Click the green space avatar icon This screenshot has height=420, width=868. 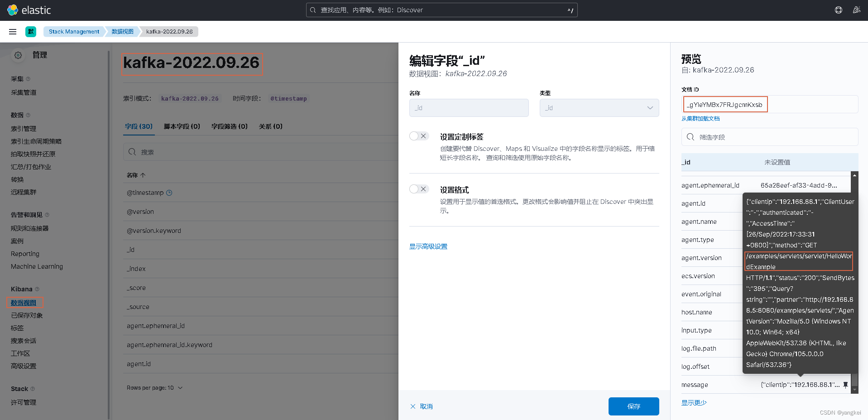coord(31,32)
